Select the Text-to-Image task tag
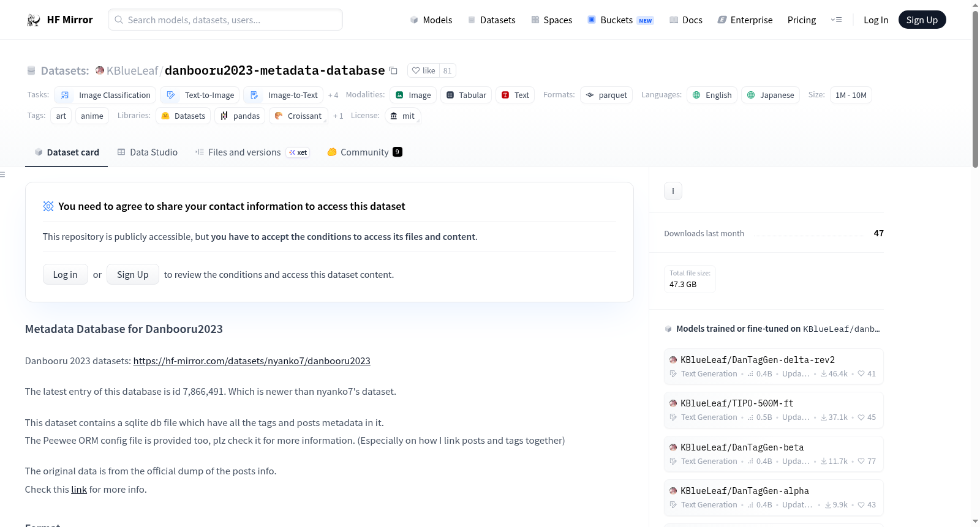980x527 pixels. pyautogui.click(x=200, y=95)
